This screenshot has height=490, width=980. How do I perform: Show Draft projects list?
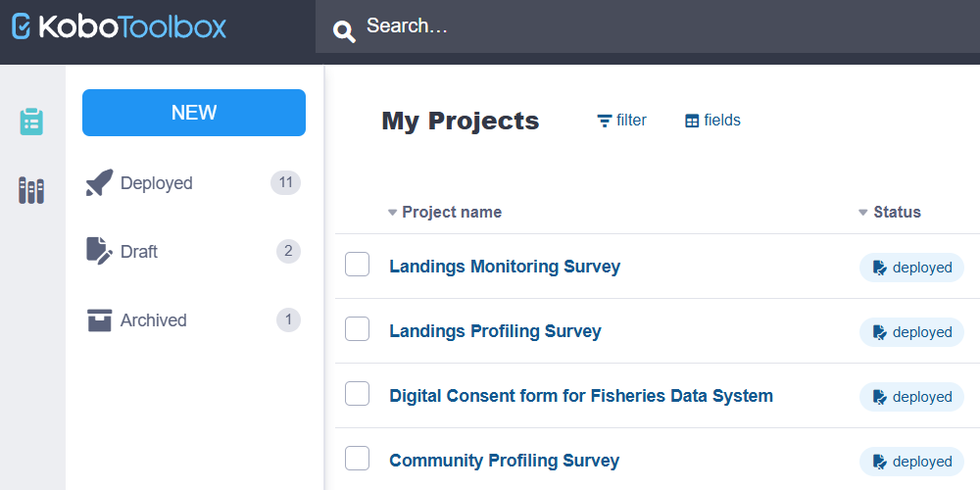coord(139,252)
